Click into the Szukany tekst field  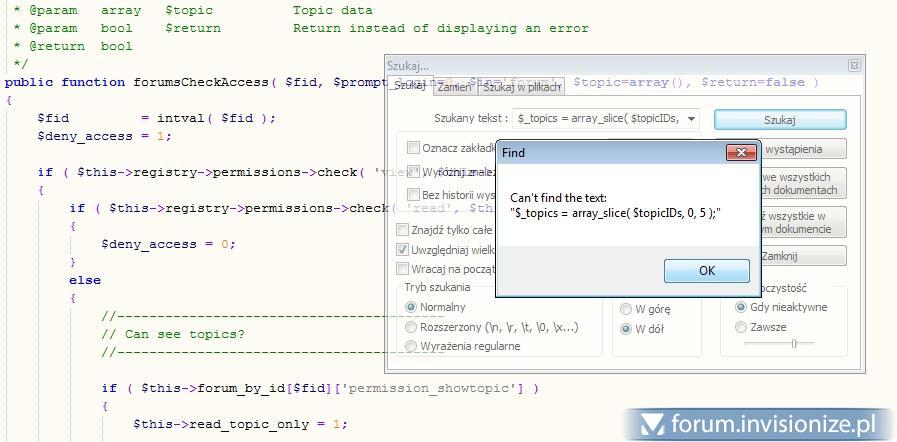pyautogui.click(x=600, y=119)
